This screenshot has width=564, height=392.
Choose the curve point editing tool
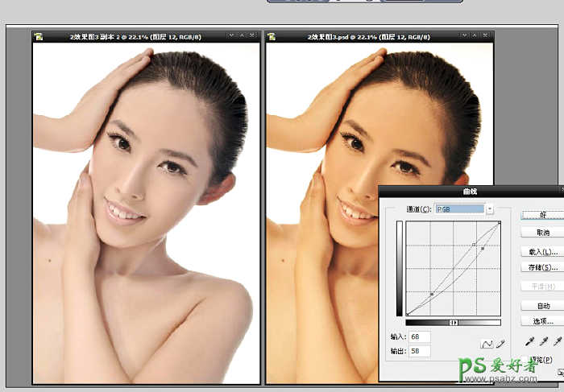(x=487, y=344)
